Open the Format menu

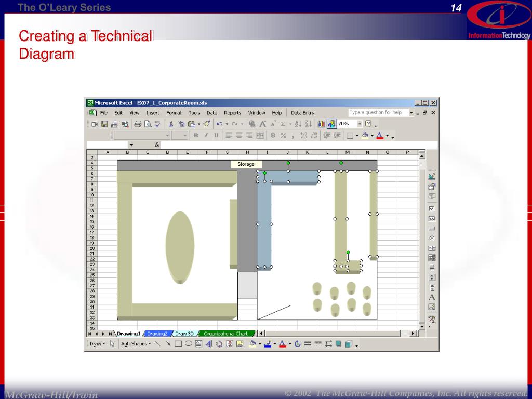[174, 113]
